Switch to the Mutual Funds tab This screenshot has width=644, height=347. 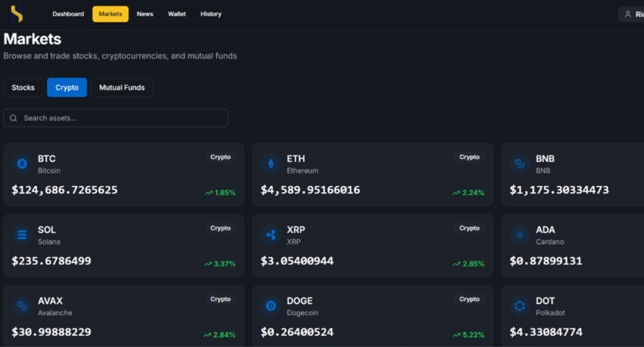coord(122,87)
